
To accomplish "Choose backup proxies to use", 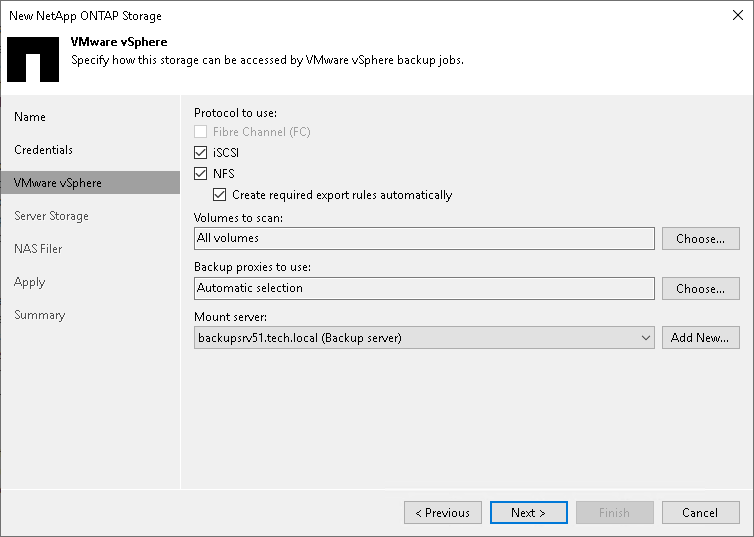I will pos(701,288).
